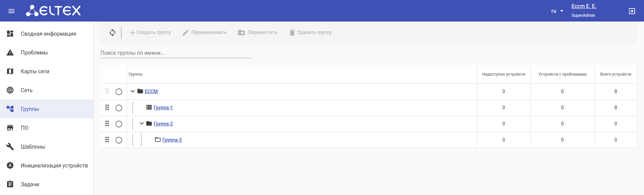Select the Группа-2 radio button
644x195 pixels.
[119, 124]
